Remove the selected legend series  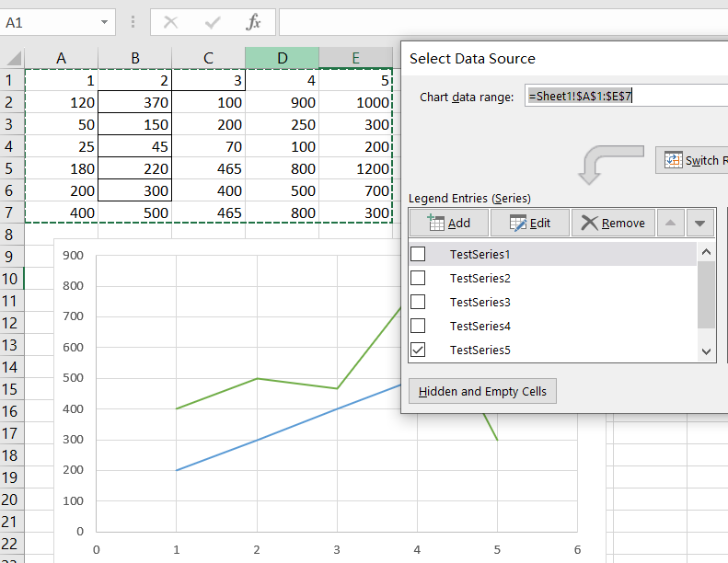612,223
